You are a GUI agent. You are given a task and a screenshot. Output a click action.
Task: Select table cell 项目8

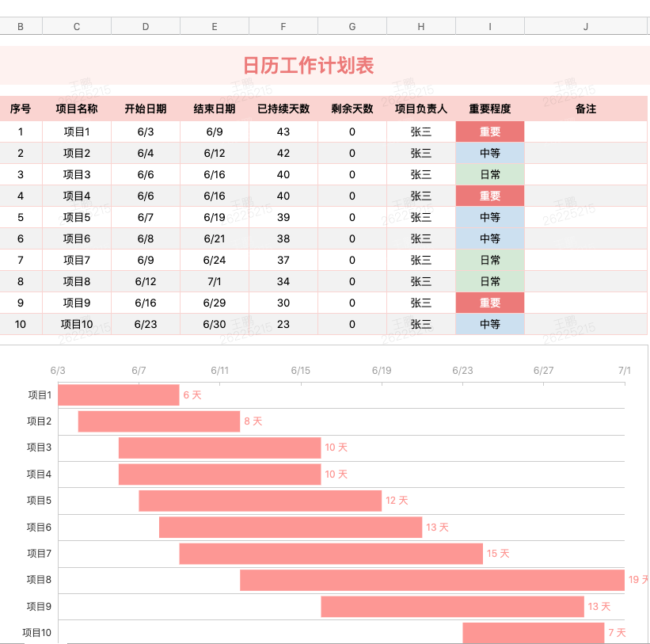77,281
